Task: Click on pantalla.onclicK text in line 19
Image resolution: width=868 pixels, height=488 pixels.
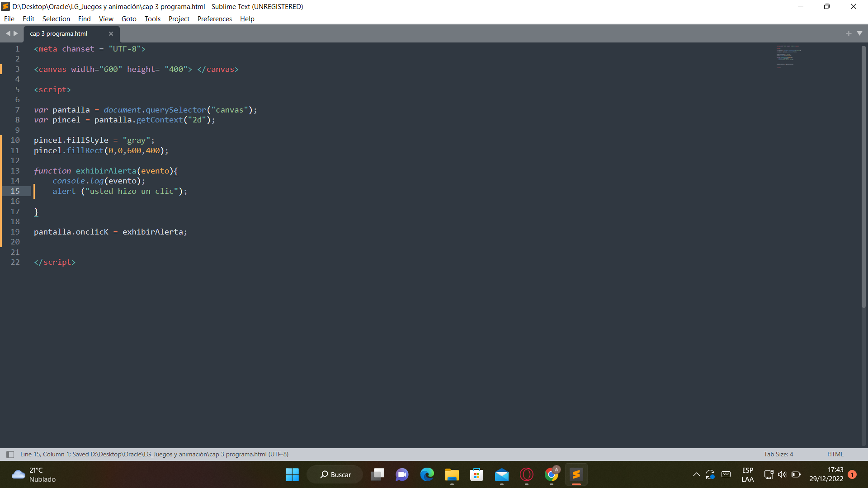Action: pyautogui.click(x=71, y=232)
